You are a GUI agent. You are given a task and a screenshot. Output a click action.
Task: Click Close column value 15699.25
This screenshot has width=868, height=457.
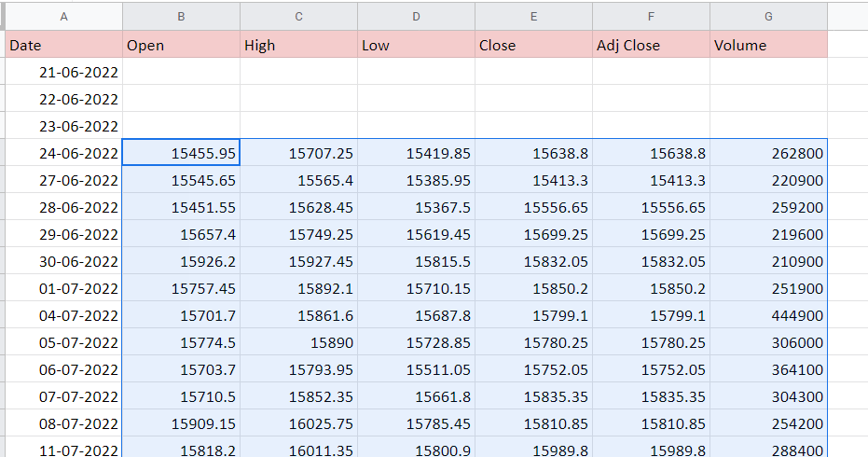click(x=533, y=234)
